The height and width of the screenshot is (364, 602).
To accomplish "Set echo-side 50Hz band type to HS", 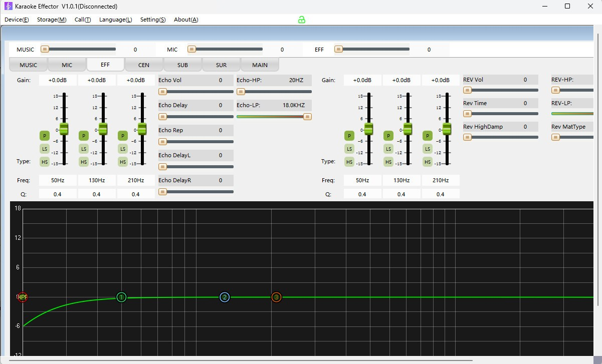I will click(x=45, y=162).
